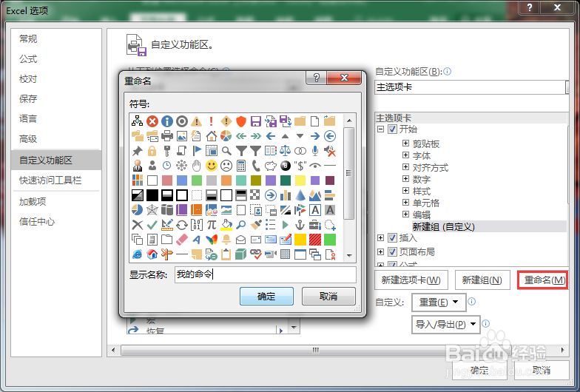The image size is (580, 392).
Task: Confirm rename with 确定 in rename dialog
Action: click(x=266, y=296)
